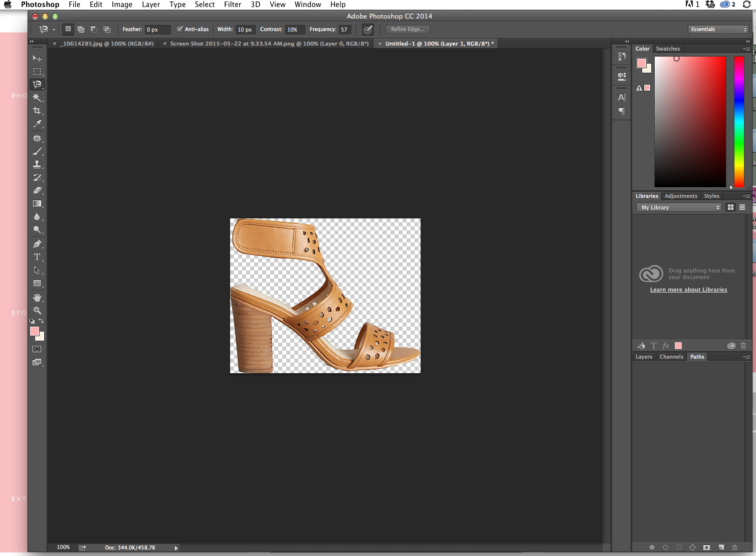Select the Brush tool
This screenshot has width=756, height=556.
[37, 151]
